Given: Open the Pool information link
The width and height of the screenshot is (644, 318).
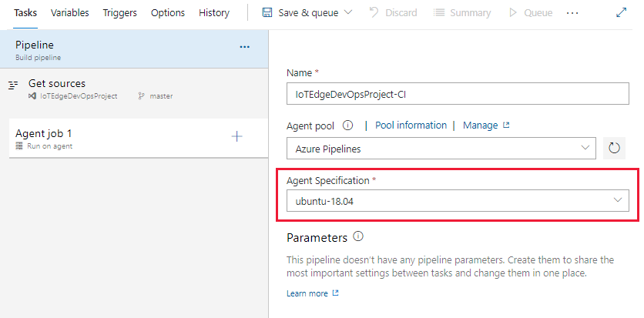Looking at the screenshot, I should [411, 126].
